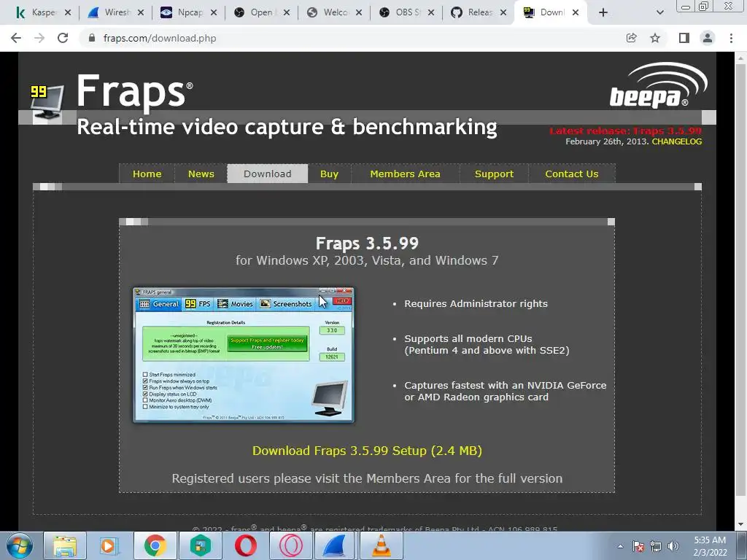Launch Opera GX from taskbar
The width and height of the screenshot is (747, 560).
(x=290, y=545)
